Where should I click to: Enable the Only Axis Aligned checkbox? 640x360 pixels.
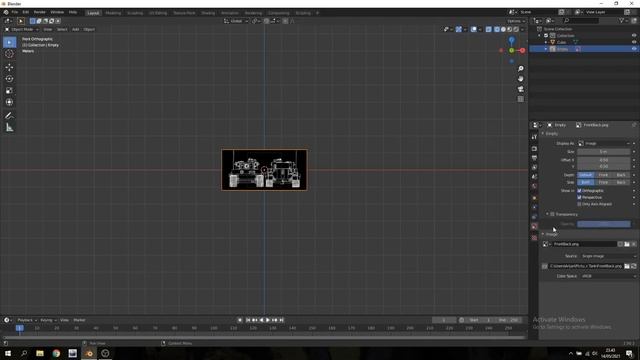click(579, 204)
